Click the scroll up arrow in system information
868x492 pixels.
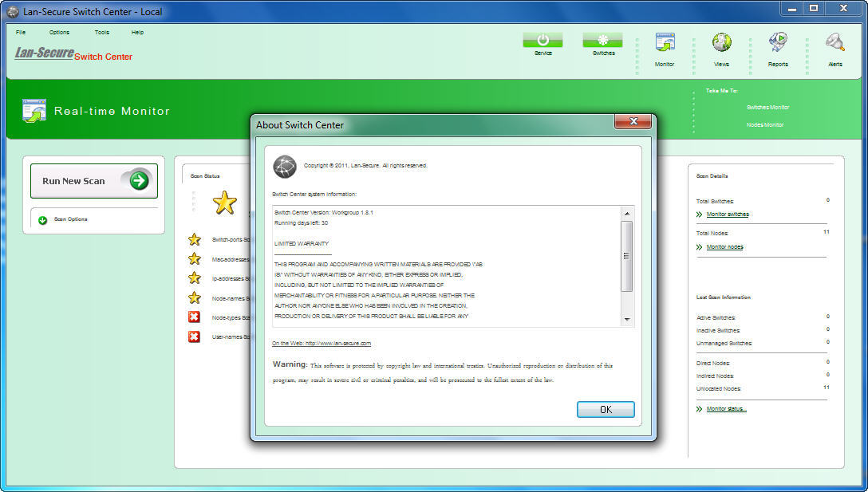coord(626,214)
